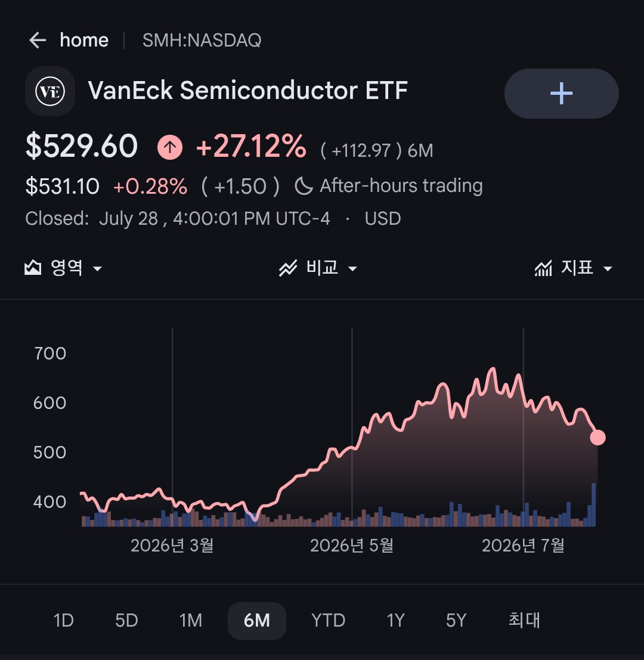The height and width of the screenshot is (660, 644).
Task: Click the indicators bar-chart icon
Action: point(543,268)
